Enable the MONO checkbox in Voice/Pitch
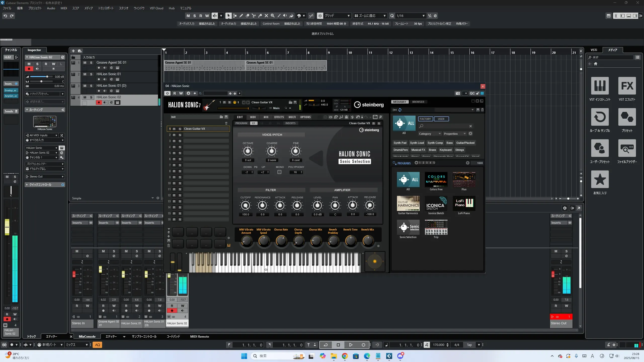The height and width of the screenshot is (362, 644). [x=279, y=172]
